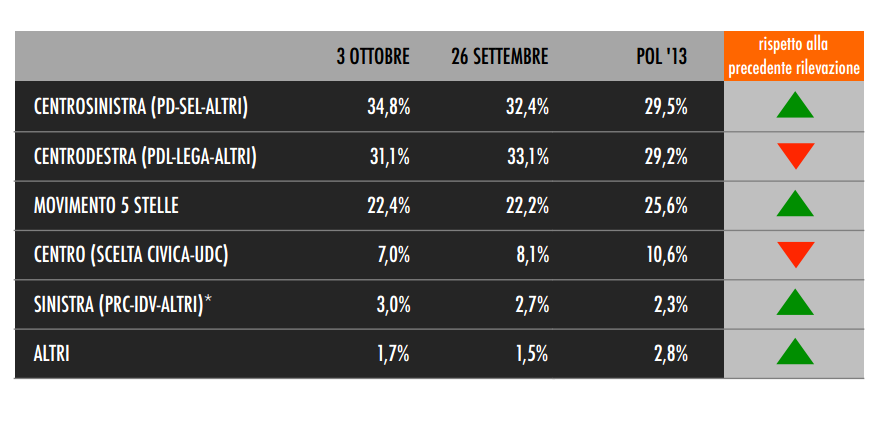
Task: Click the green up arrow for Centrosinistra
Action: click(794, 105)
